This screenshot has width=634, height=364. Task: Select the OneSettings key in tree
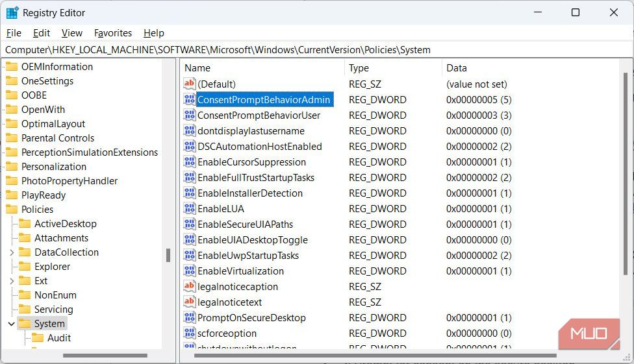(47, 81)
